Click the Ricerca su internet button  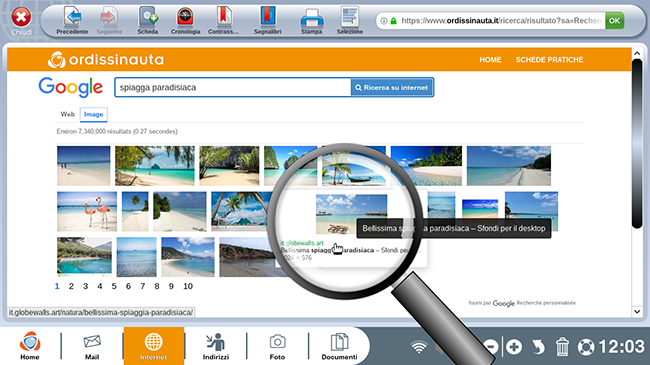[x=392, y=88]
